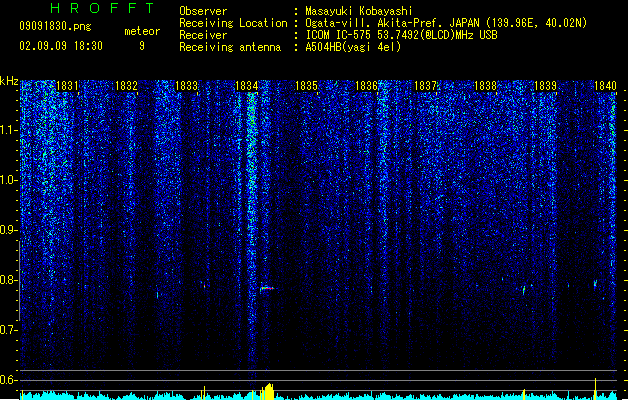Click the 1834 time marker
Image resolution: width=629 pixels, height=400 pixels.
tap(246, 86)
